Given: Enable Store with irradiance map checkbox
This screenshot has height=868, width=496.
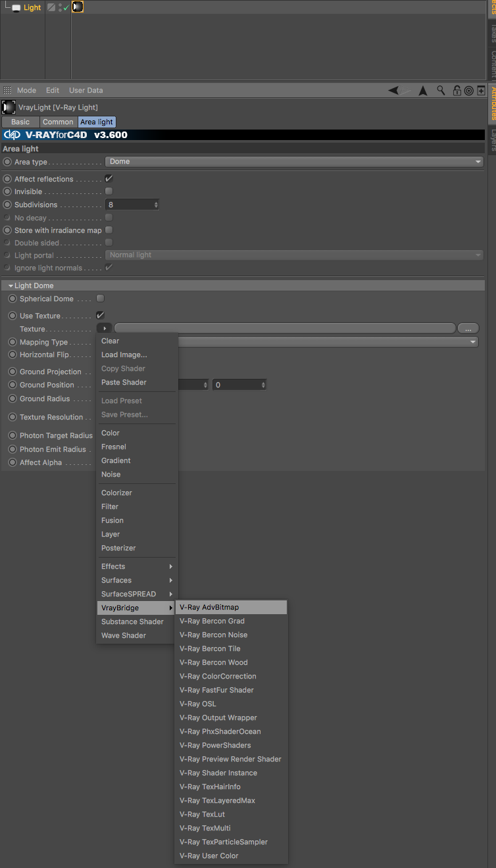Looking at the screenshot, I should point(109,230).
